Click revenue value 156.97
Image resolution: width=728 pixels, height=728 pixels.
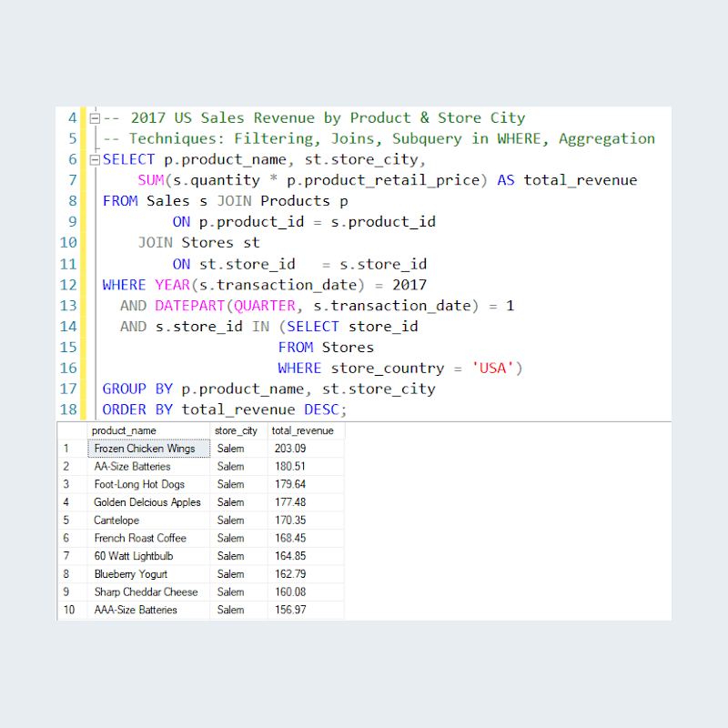(x=290, y=610)
